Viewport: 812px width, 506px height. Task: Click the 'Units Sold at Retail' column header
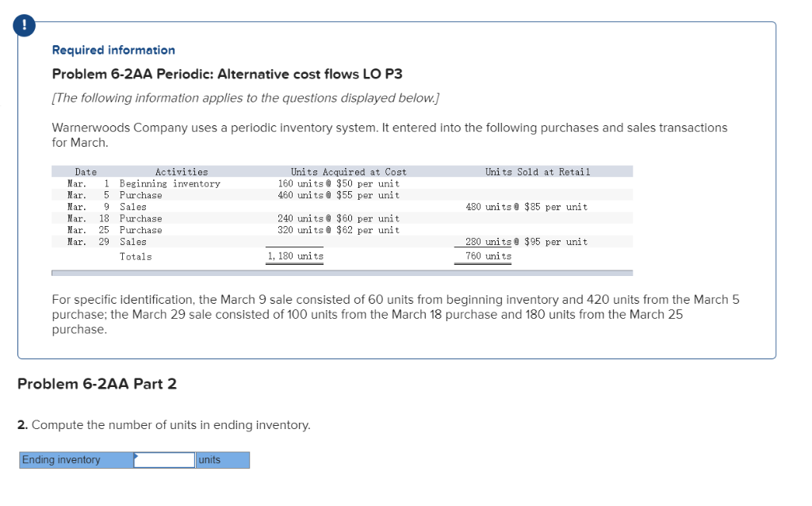(x=537, y=171)
